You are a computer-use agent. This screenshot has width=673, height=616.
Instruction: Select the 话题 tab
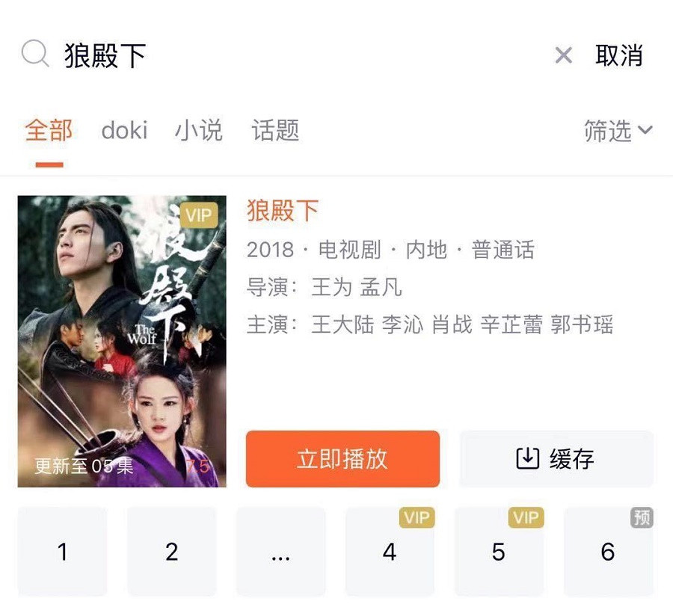275,130
